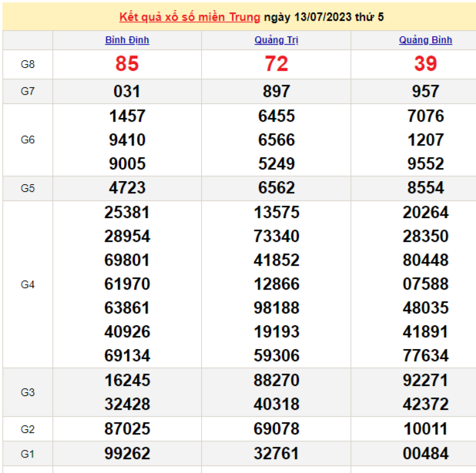The image size is (476, 473).
Task: Select the G3 prize row label
Action: [28, 392]
